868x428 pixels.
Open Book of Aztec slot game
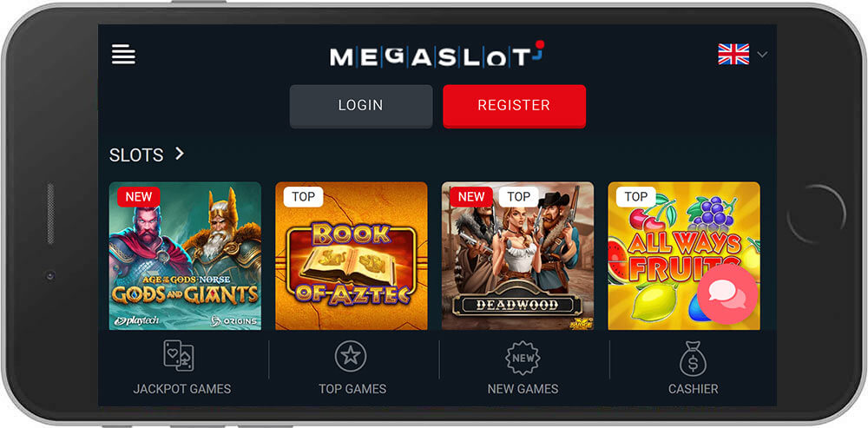352,256
